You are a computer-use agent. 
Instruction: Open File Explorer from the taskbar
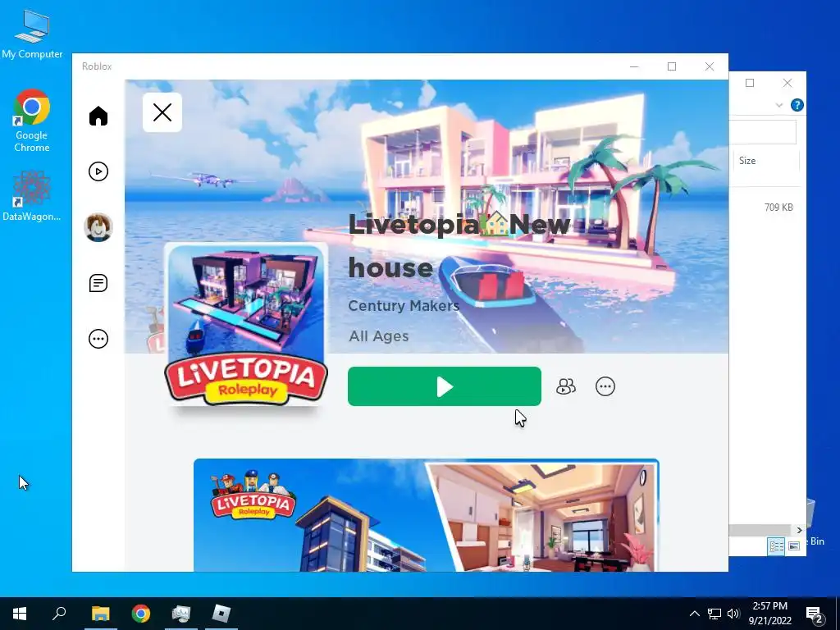click(100, 614)
